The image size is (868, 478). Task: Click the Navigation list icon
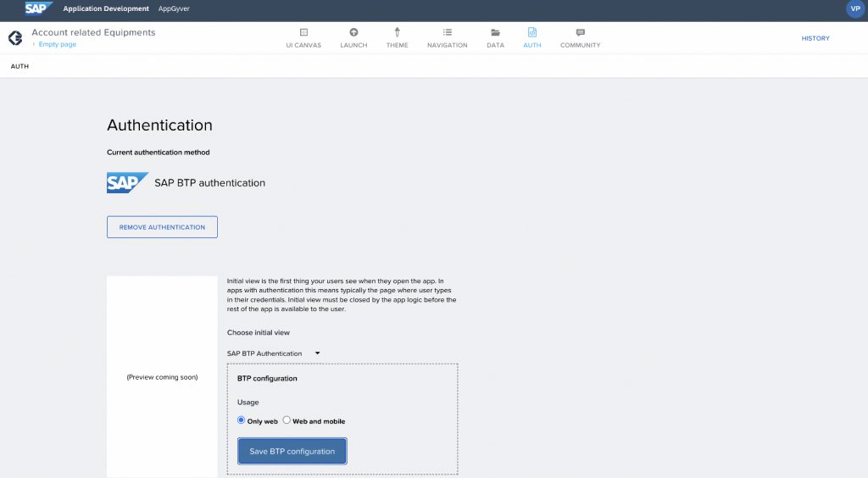[x=448, y=32]
